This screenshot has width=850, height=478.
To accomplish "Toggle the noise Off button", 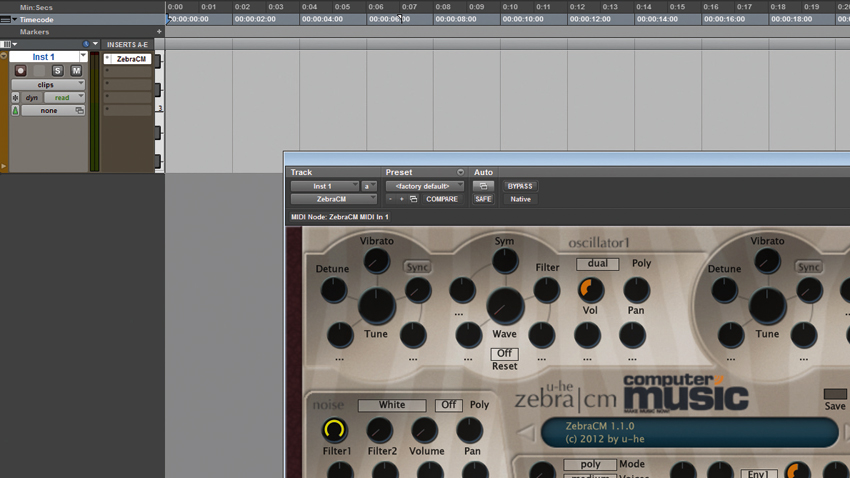I will pyautogui.click(x=449, y=405).
